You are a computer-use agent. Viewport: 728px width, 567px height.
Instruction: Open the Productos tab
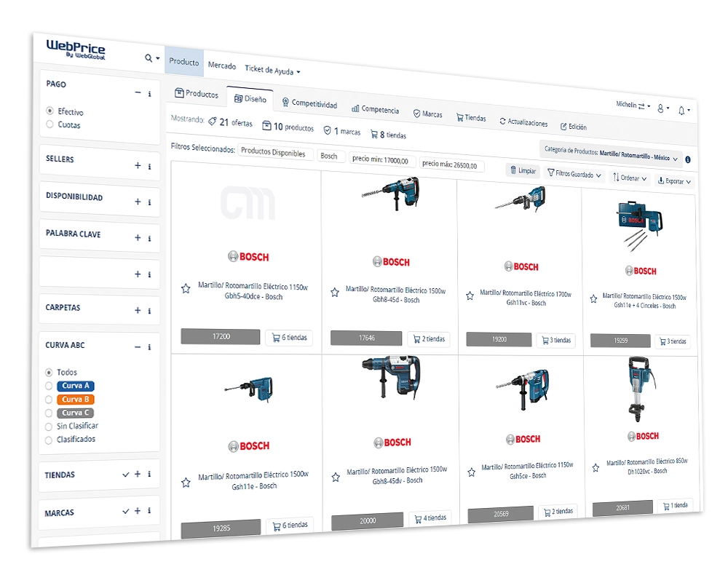(197, 93)
